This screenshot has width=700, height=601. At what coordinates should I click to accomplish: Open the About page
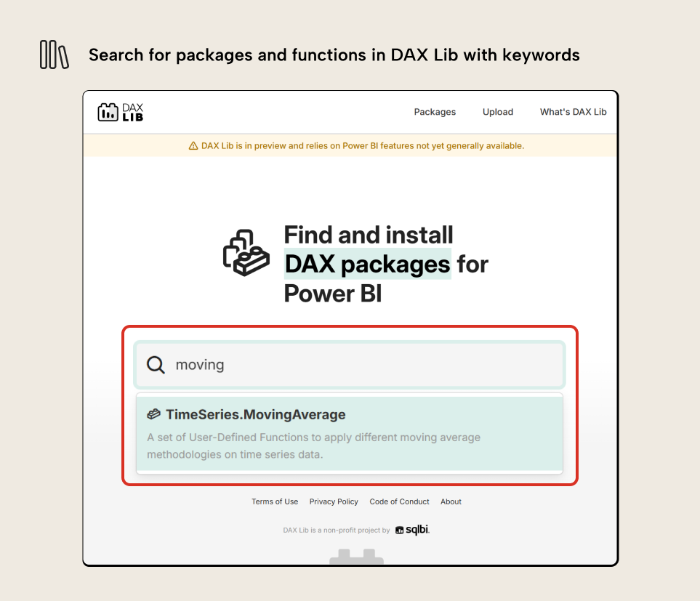(451, 501)
